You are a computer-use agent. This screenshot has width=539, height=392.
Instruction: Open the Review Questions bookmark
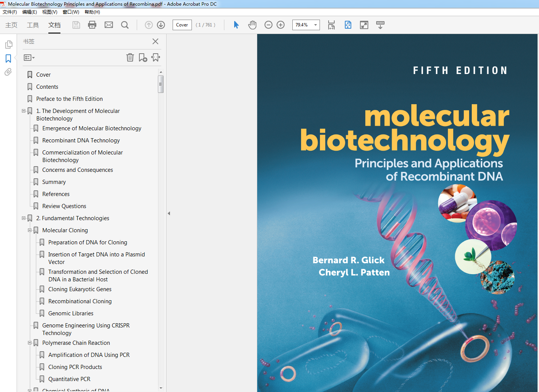[64, 206]
